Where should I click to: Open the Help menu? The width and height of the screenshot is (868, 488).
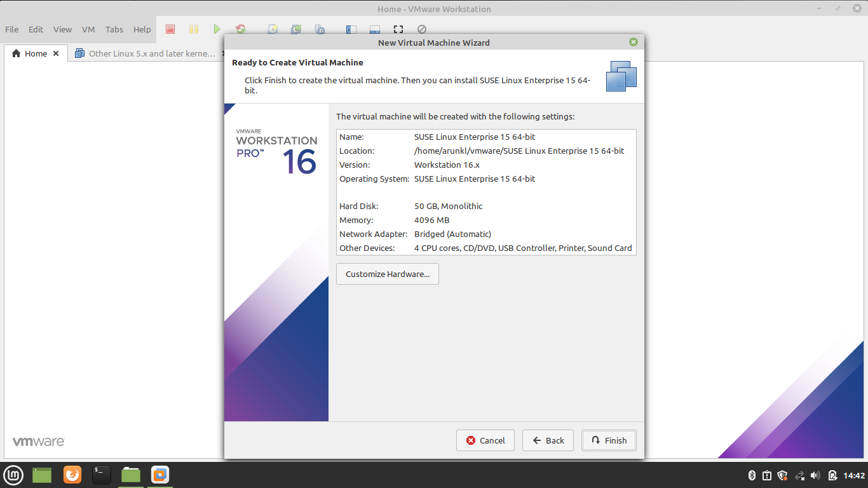click(x=142, y=29)
